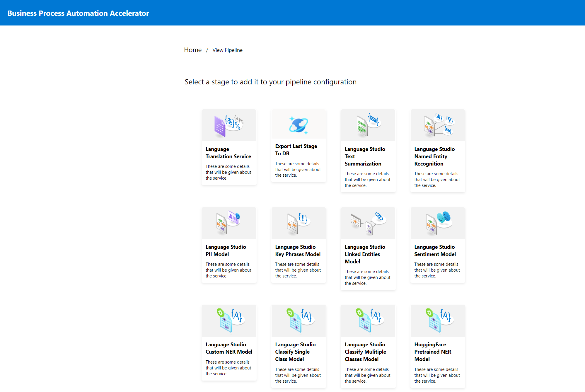The height and width of the screenshot is (392, 585).
Task: Select the Classify Mulitiple Classes Model icon
Action: coord(368,321)
